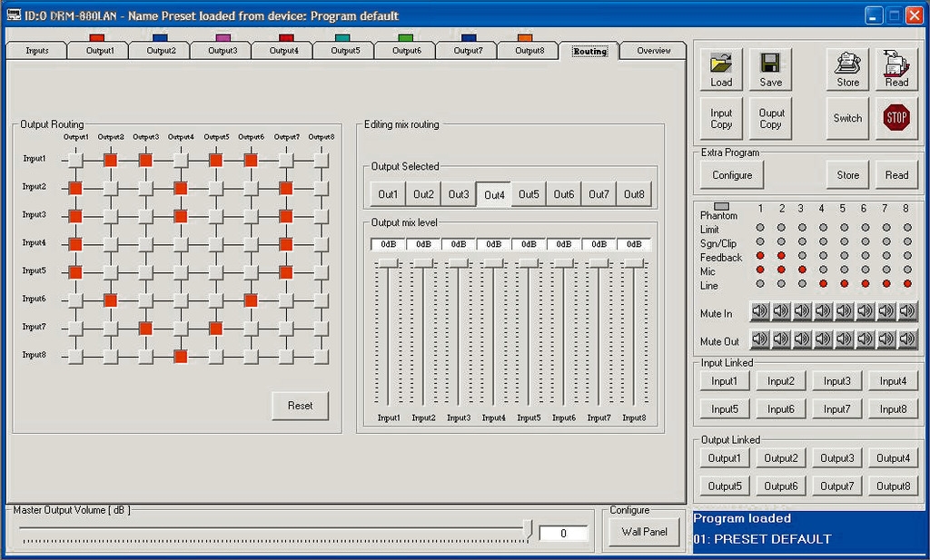This screenshot has height=560, width=930.
Task: Switch to the Inputs tab
Action: [36, 50]
